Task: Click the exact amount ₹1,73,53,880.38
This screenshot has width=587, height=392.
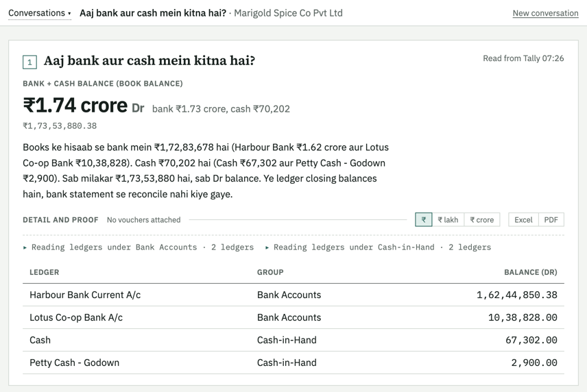Action: click(60, 125)
